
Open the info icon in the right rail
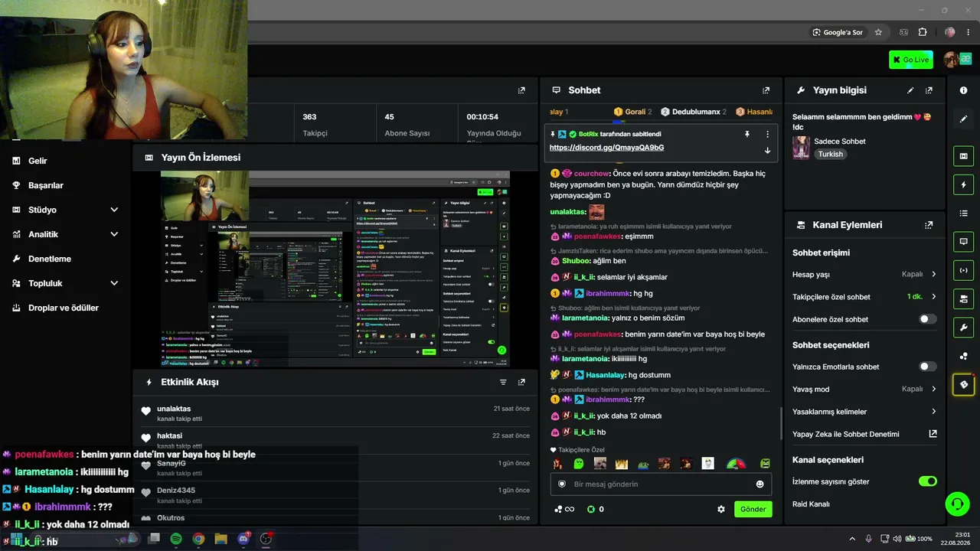click(x=963, y=90)
